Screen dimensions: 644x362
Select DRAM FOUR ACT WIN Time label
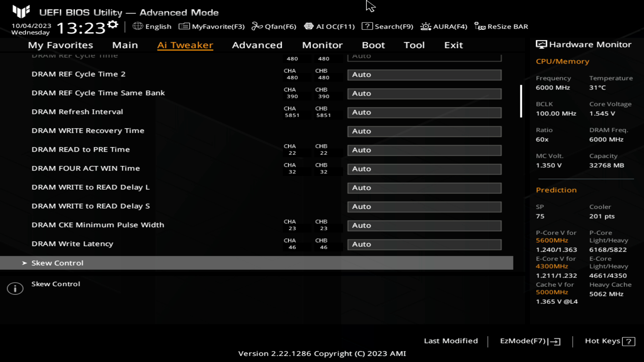click(86, 169)
